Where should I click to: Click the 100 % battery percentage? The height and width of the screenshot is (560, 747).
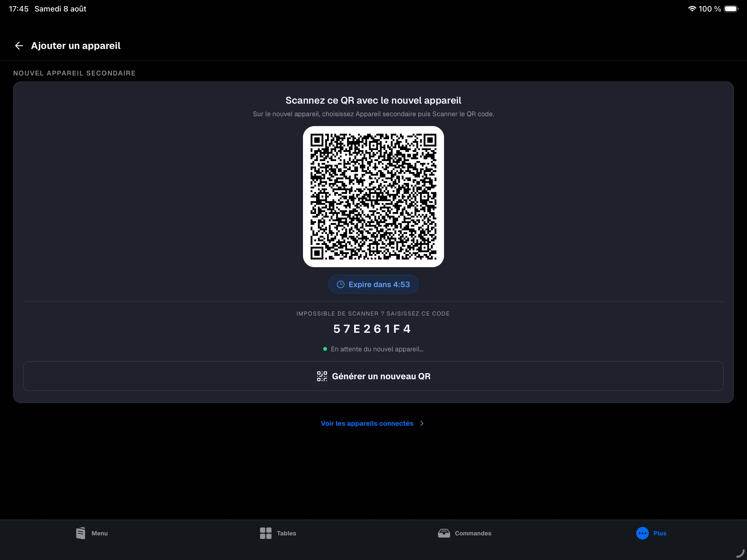coord(710,9)
